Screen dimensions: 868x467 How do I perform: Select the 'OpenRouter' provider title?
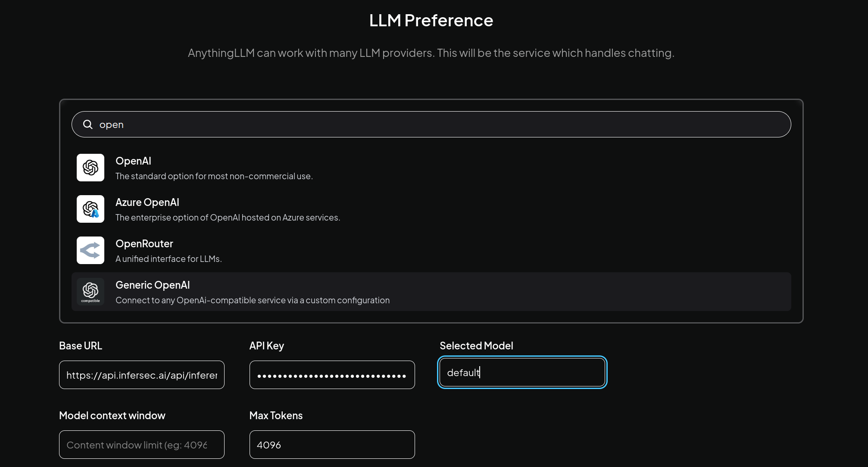coord(144,244)
